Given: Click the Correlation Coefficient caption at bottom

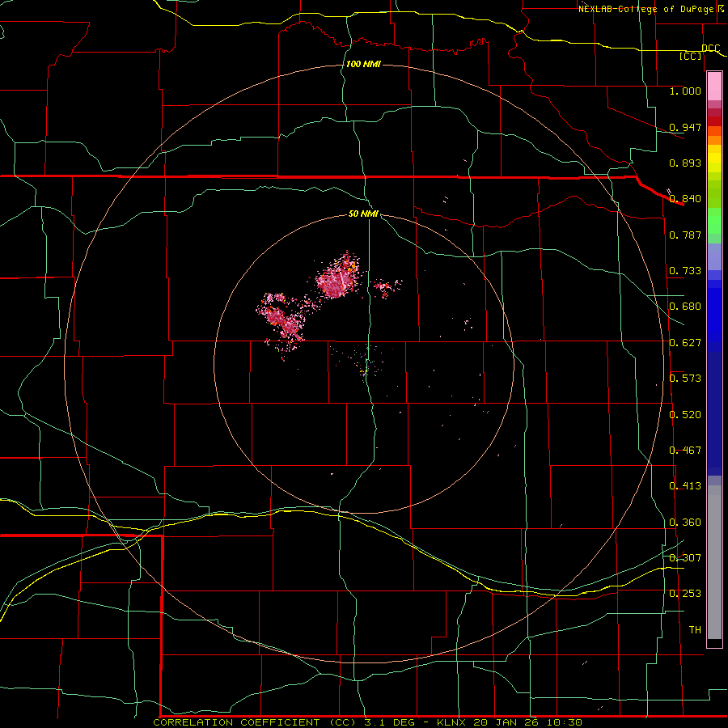Looking at the screenshot, I should point(368,722).
